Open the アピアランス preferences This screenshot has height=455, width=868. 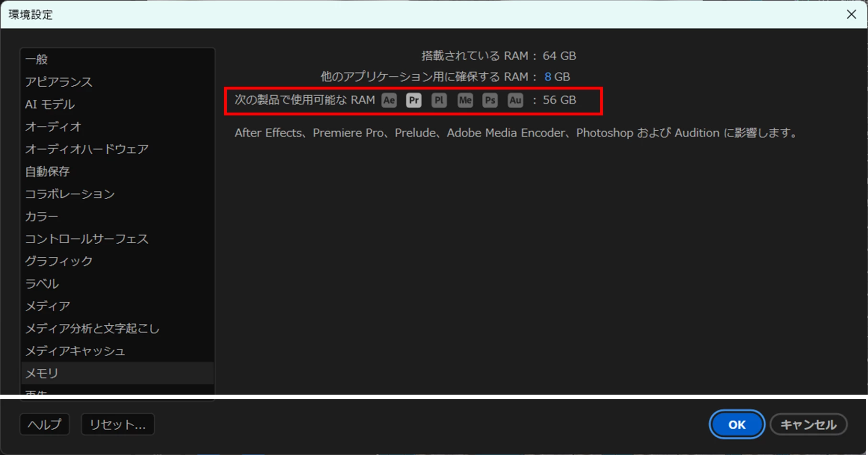tap(117, 82)
